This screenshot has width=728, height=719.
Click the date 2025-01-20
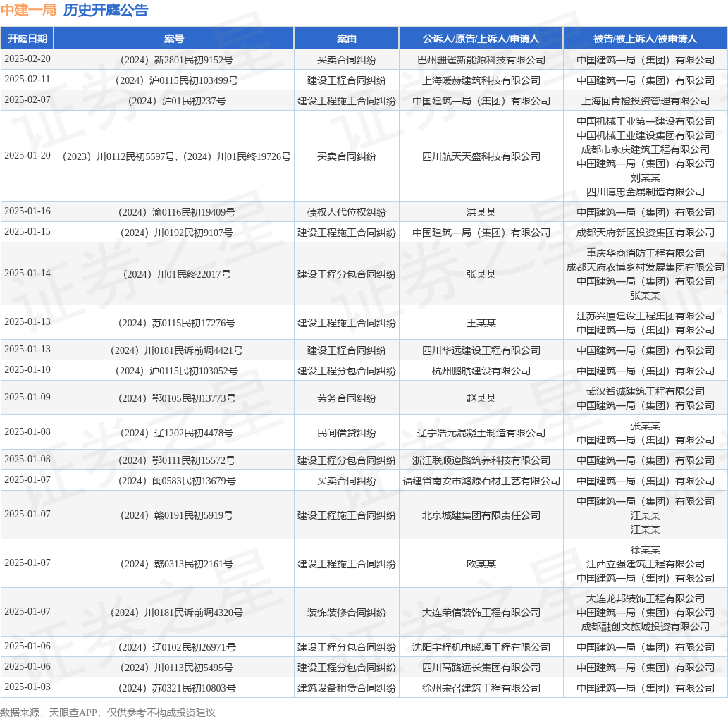pyautogui.click(x=27, y=155)
